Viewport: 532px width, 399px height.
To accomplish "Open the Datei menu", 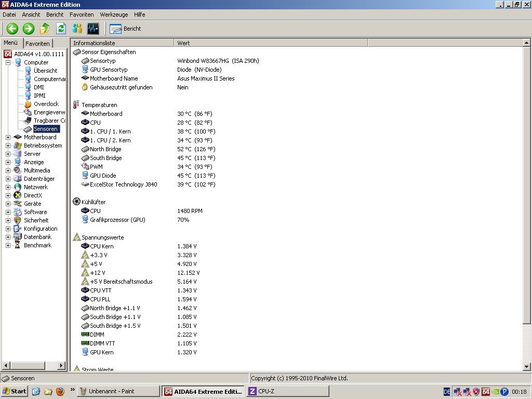I will click(x=9, y=15).
